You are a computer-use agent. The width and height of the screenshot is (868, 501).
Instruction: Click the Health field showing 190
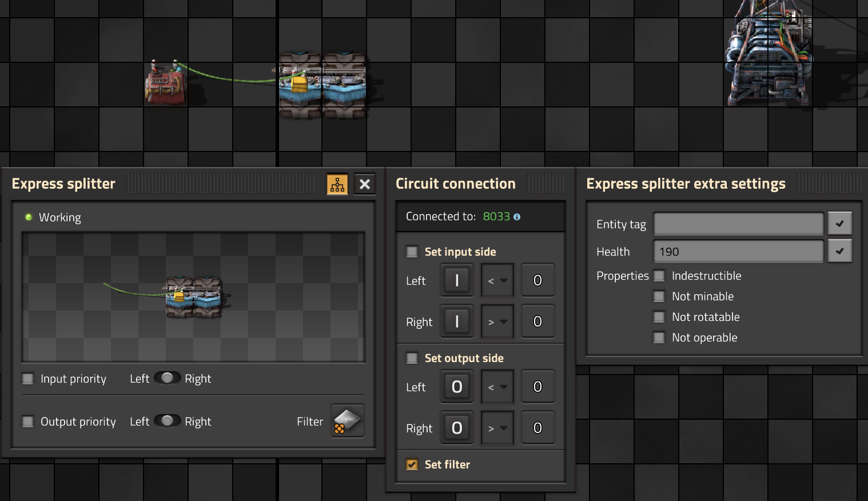pyautogui.click(x=739, y=251)
